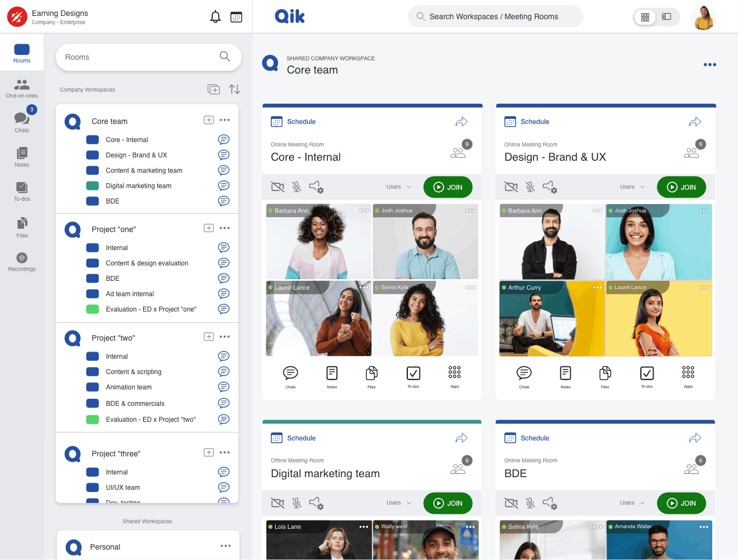Share the Core - Internal room

[461, 122]
